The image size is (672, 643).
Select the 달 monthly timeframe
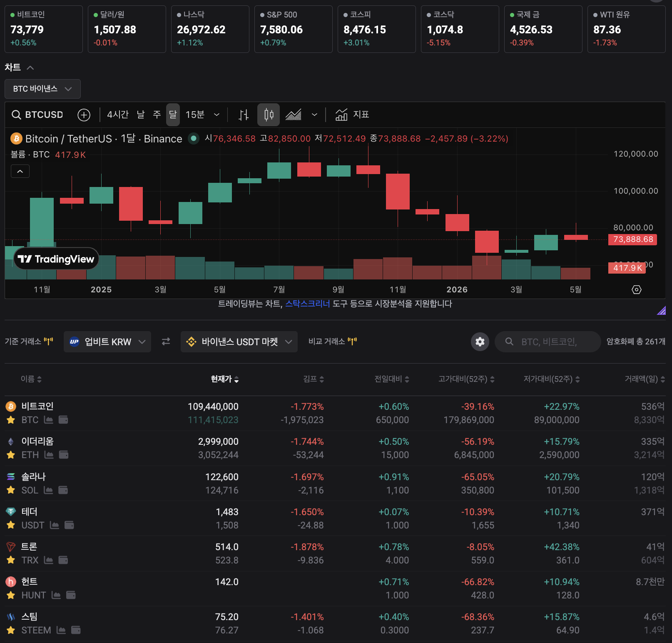(173, 115)
